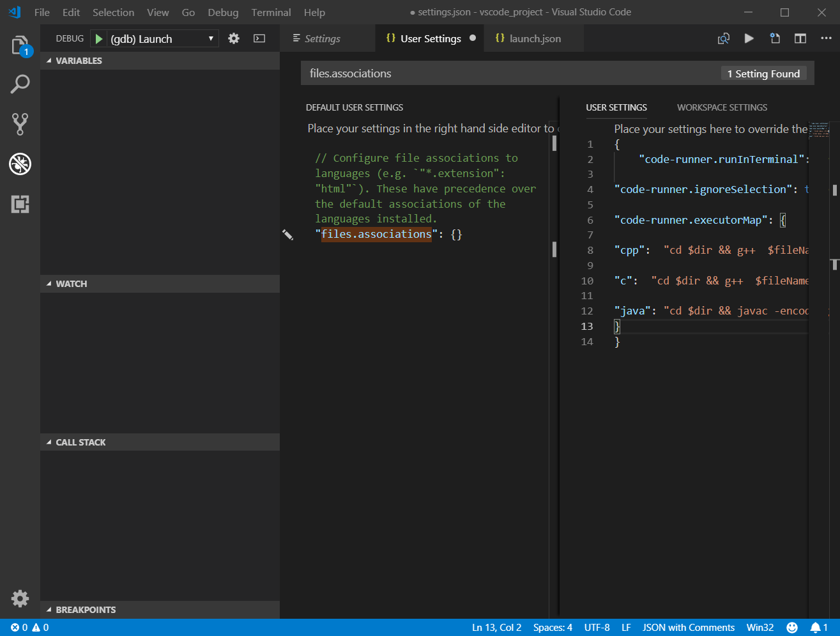Screen dimensions: 840x636
Task: Open the Terminal menu
Action: point(271,12)
